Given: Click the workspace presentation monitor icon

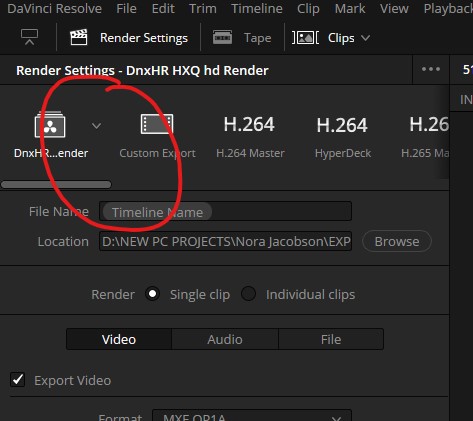Looking at the screenshot, I should click(x=29, y=37).
